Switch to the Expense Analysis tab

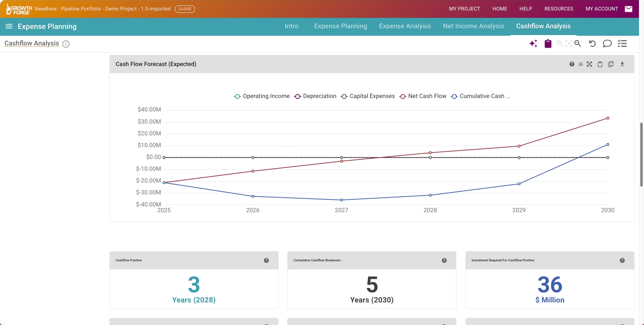tap(405, 26)
